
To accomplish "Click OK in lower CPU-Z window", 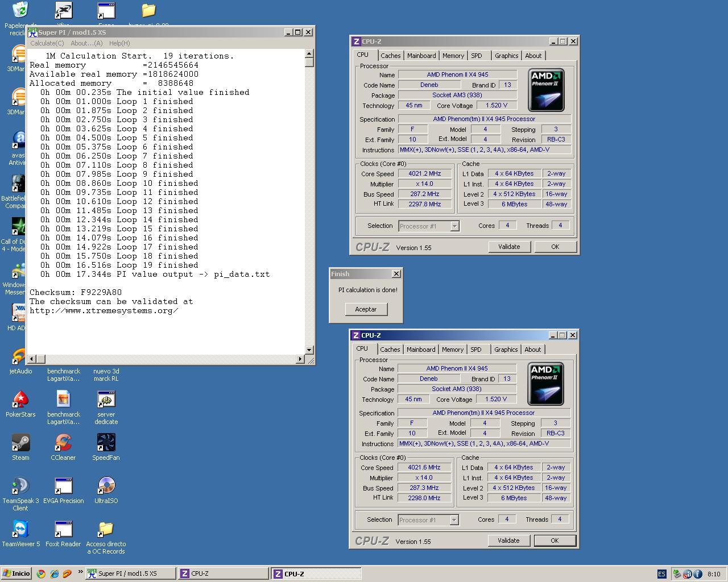I will (x=555, y=541).
